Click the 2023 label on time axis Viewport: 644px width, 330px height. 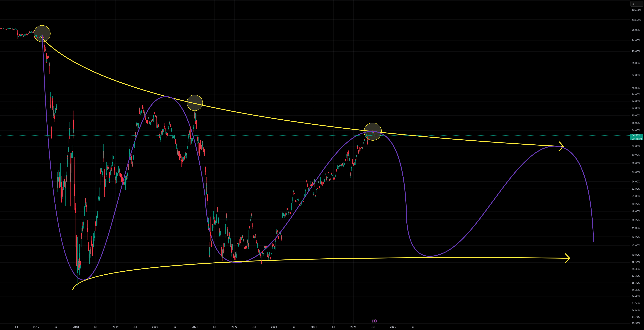pos(274,327)
